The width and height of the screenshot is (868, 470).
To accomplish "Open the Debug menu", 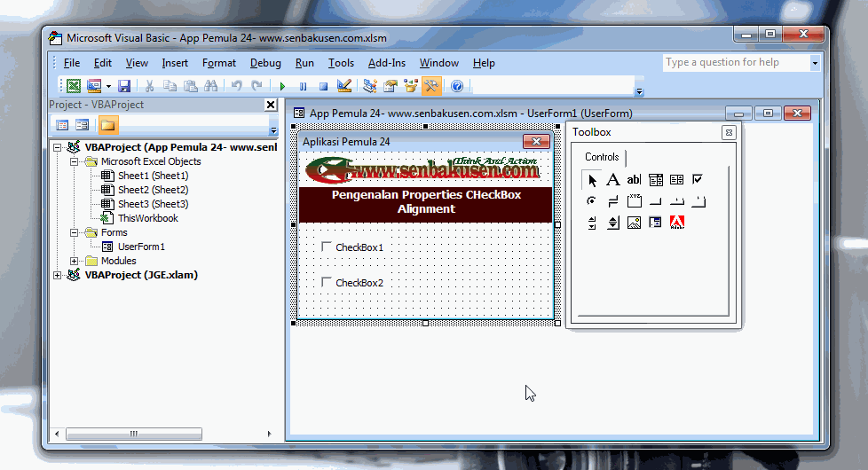I will click(x=265, y=63).
